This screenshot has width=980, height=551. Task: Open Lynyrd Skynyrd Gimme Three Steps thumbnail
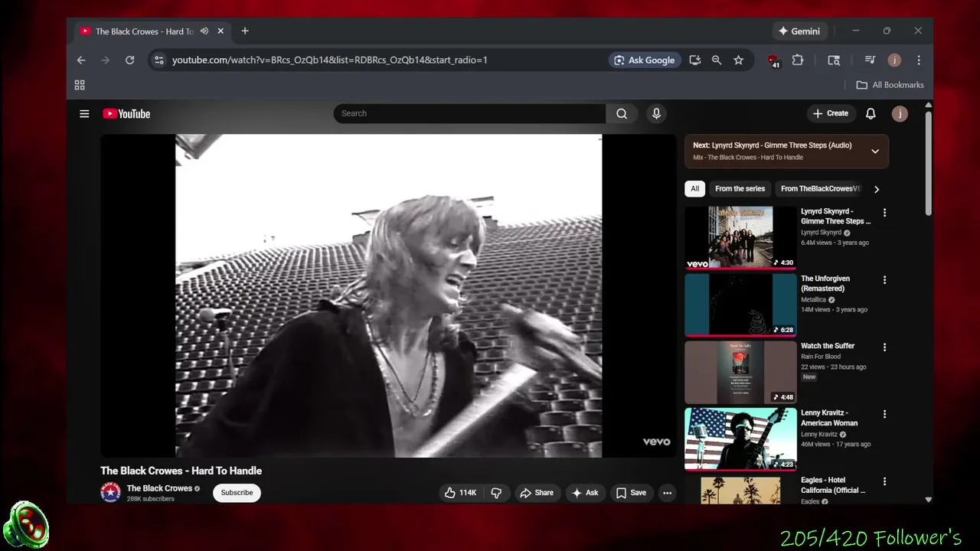[x=740, y=237]
